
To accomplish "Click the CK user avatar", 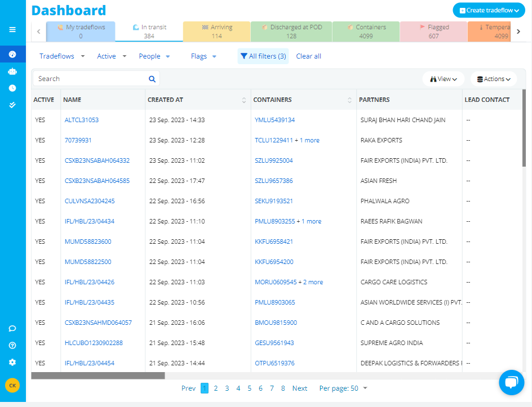I will [12, 385].
